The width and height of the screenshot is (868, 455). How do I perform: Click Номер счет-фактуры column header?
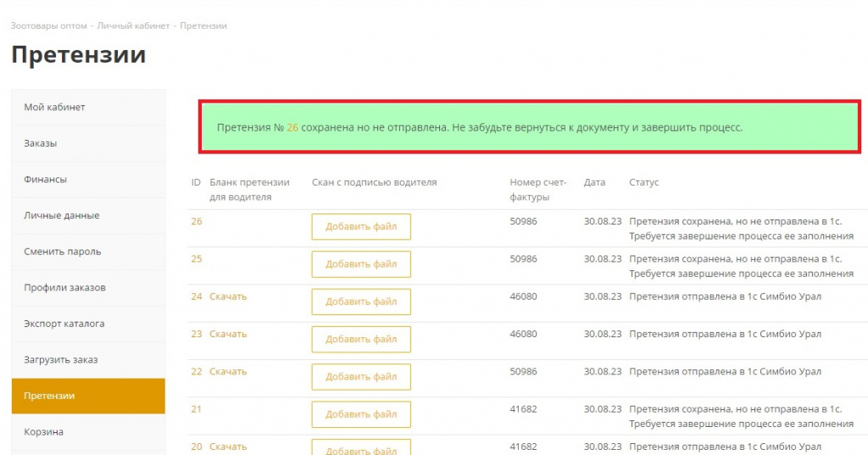[538, 189]
